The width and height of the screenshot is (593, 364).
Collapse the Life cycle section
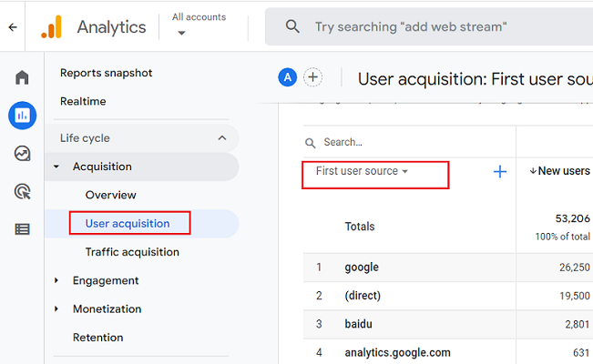click(x=222, y=138)
